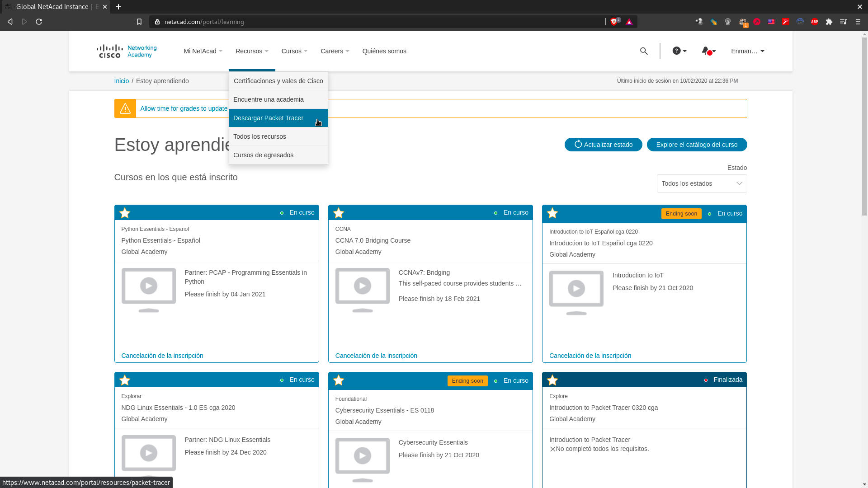
Task: Open the browser main hamburger menu
Action: (x=858, y=22)
